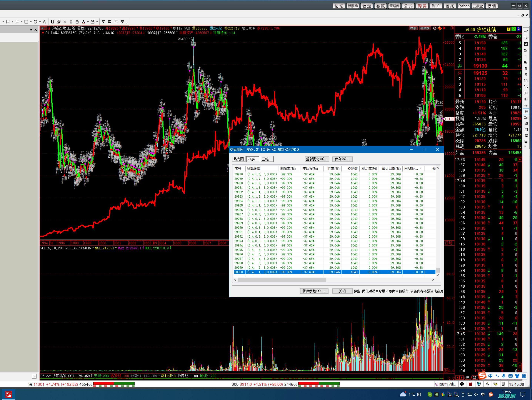
Task: Click the yellow 下 icon in quote header
Action: tap(508, 29)
